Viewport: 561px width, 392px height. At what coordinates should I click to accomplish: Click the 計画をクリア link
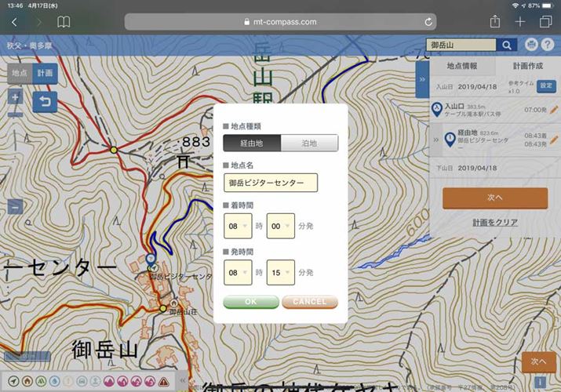(494, 223)
